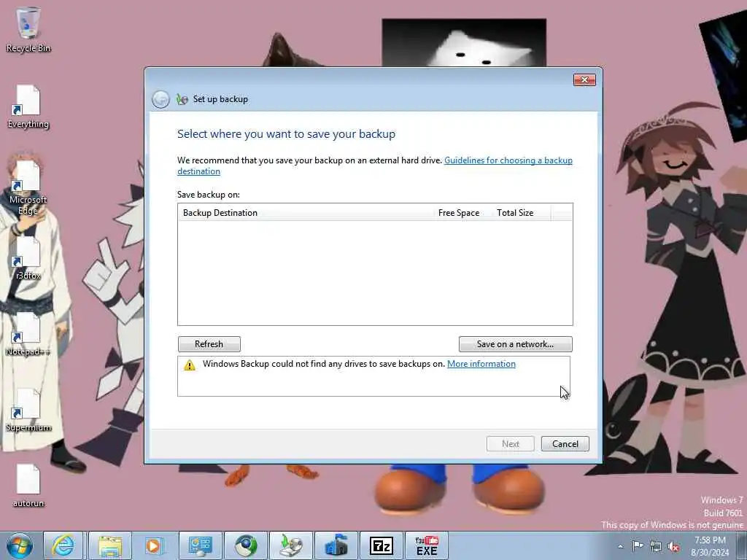Click the Refresh button
Screen dimensions: 747x560
pos(209,344)
